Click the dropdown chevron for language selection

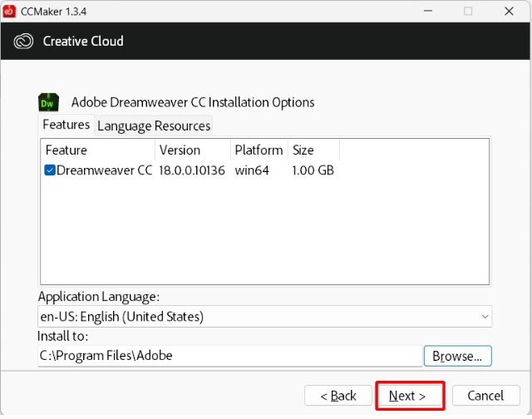click(x=485, y=317)
